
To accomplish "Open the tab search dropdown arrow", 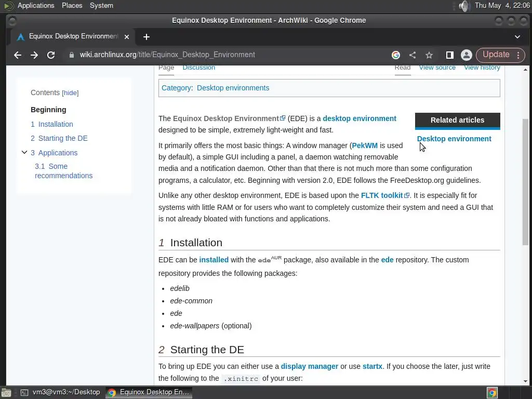I will coord(517,37).
